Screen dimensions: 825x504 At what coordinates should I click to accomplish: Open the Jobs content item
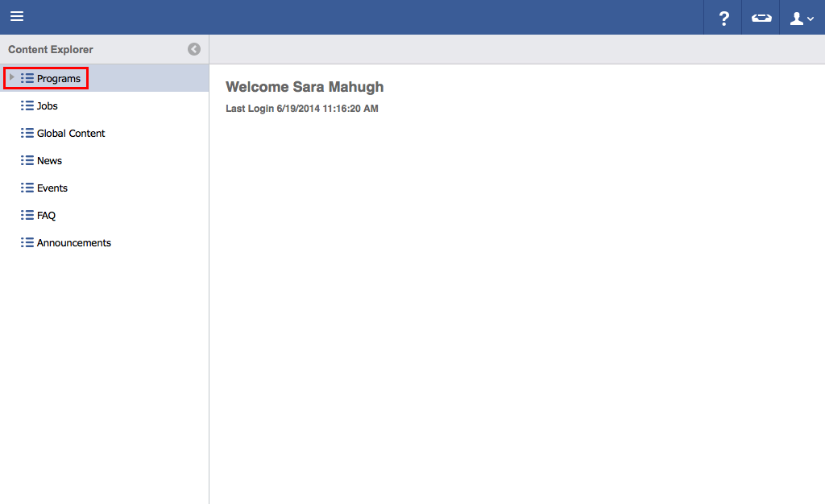[x=48, y=106]
